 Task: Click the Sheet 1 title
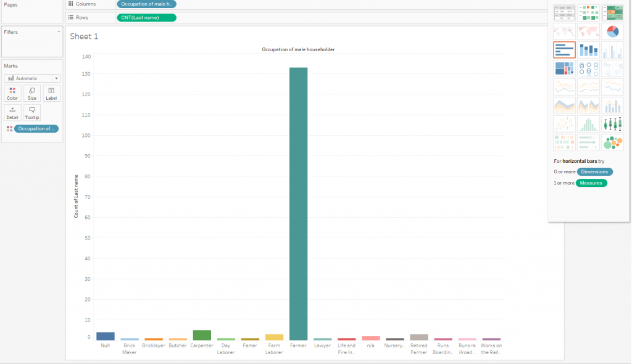(84, 36)
